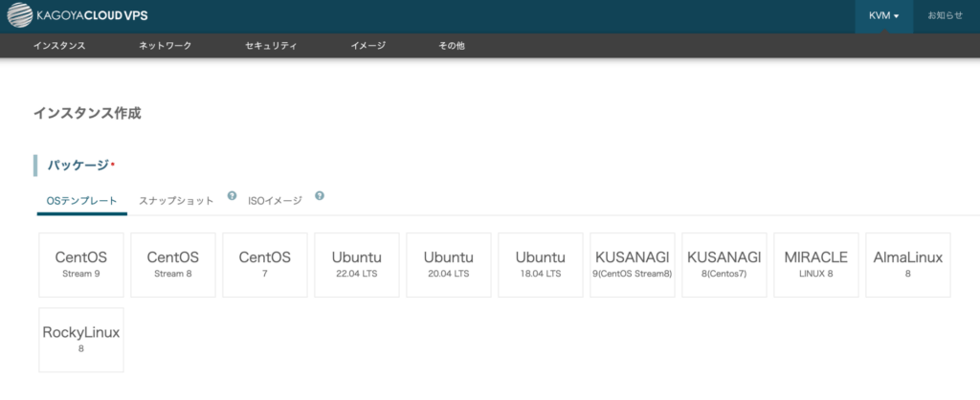Open the イメージ menu
The height and width of the screenshot is (400, 980).
[368, 46]
